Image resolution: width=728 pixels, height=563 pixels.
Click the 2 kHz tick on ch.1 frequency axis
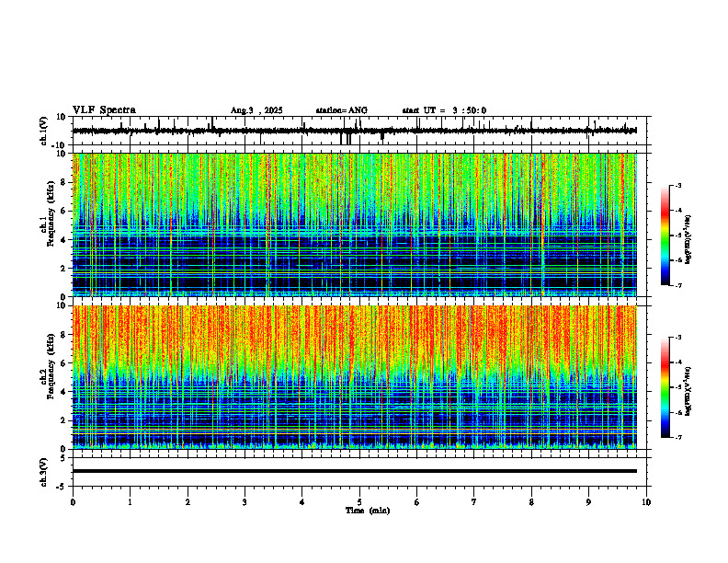(x=63, y=268)
